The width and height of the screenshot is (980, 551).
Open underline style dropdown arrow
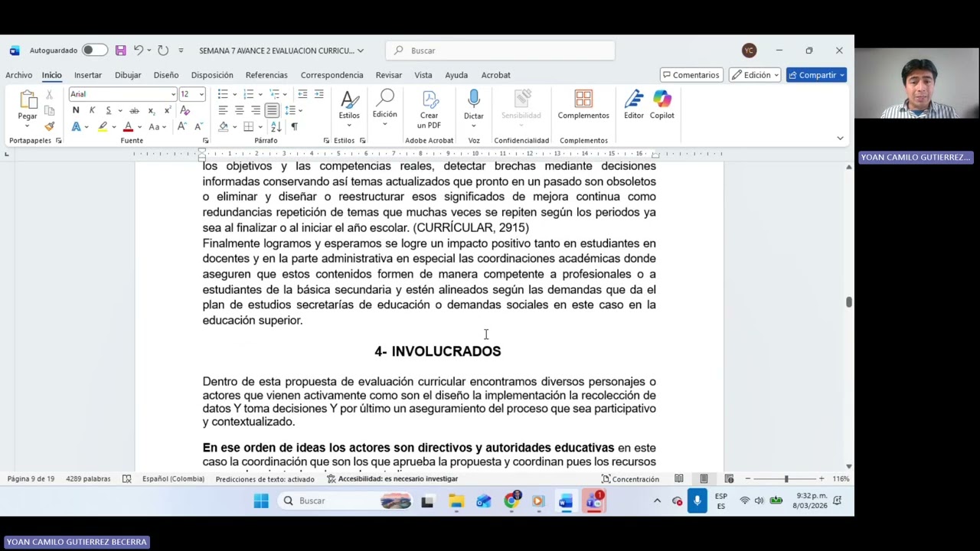coord(120,110)
